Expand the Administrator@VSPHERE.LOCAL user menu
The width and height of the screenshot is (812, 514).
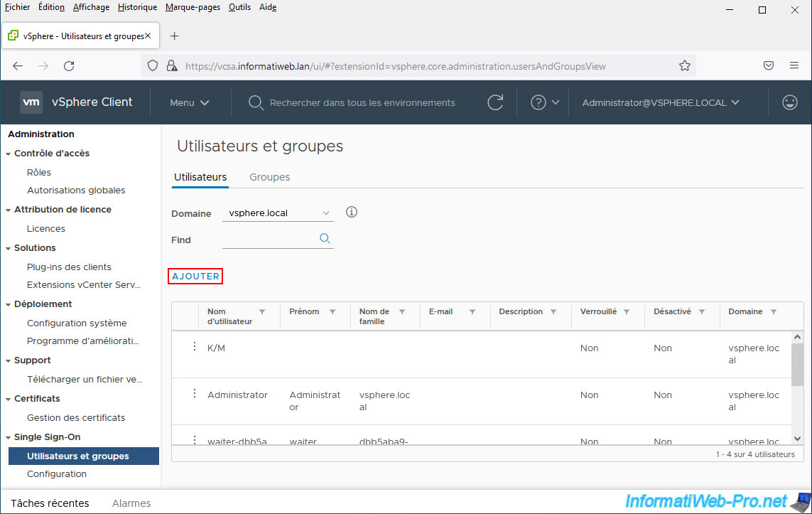click(661, 102)
